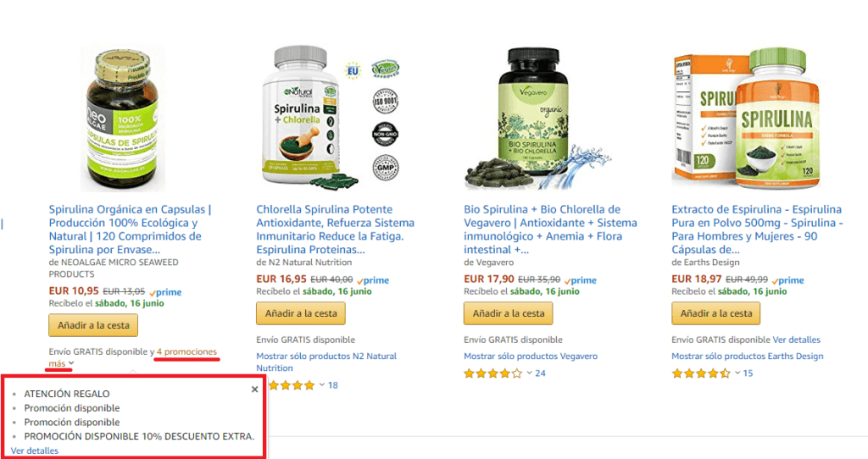Show only N2 Natural Nutrition products
Viewport: 868px width, 459px height.
[x=326, y=362]
